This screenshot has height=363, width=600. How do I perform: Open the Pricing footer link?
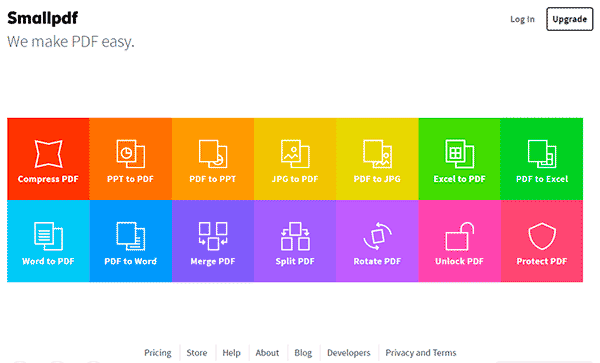158,353
